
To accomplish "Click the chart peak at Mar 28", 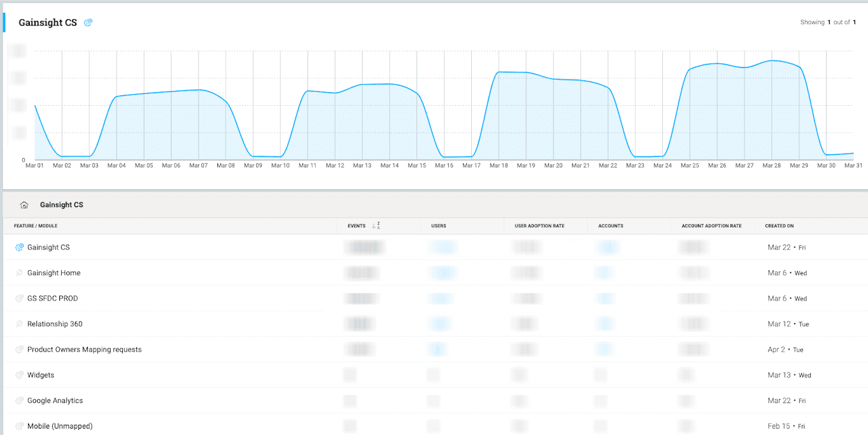I will click(772, 61).
